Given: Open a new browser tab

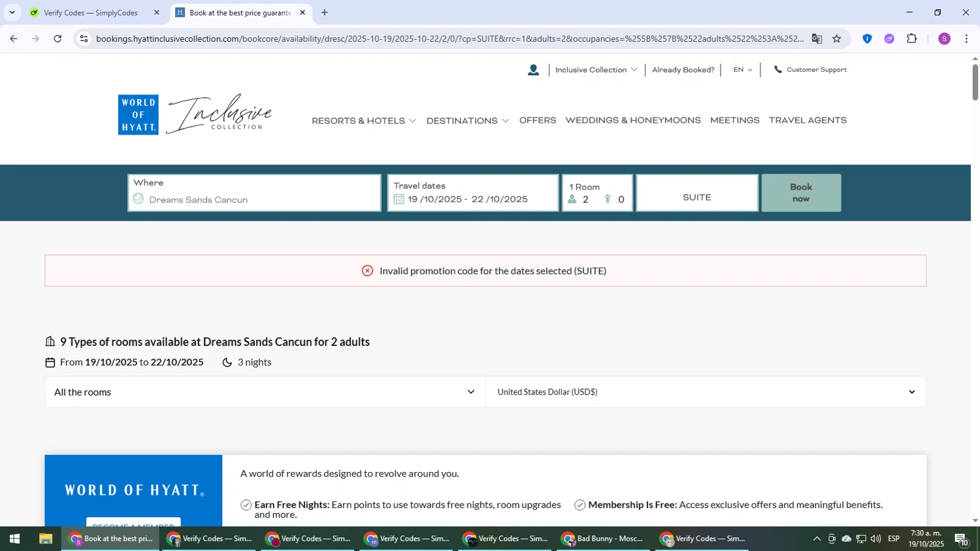Looking at the screenshot, I should coord(325,12).
